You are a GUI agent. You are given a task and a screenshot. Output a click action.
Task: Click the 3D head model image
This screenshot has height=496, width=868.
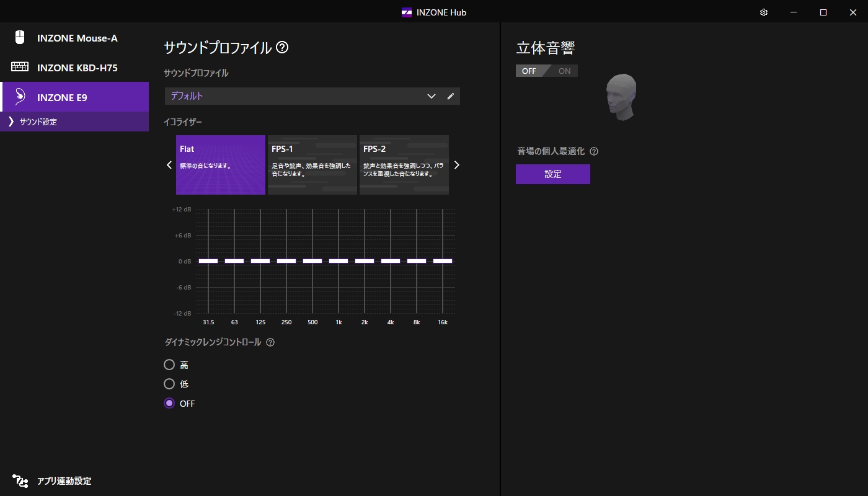pos(621,97)
